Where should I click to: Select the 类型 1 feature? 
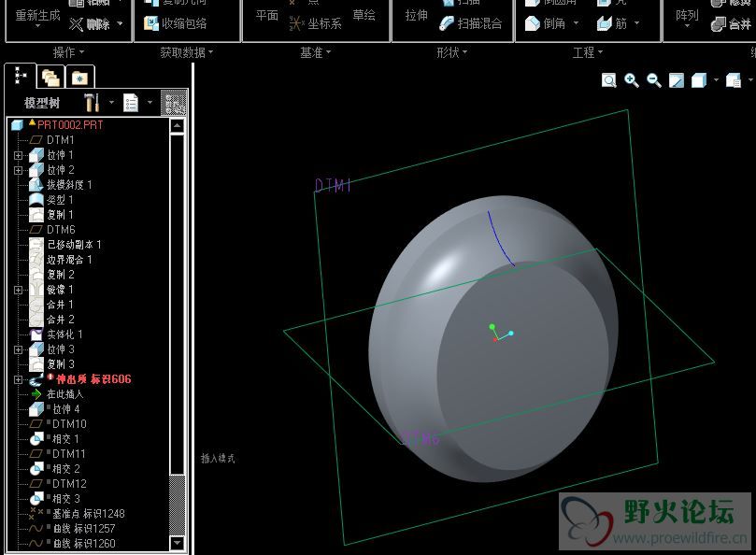[60, 200]
